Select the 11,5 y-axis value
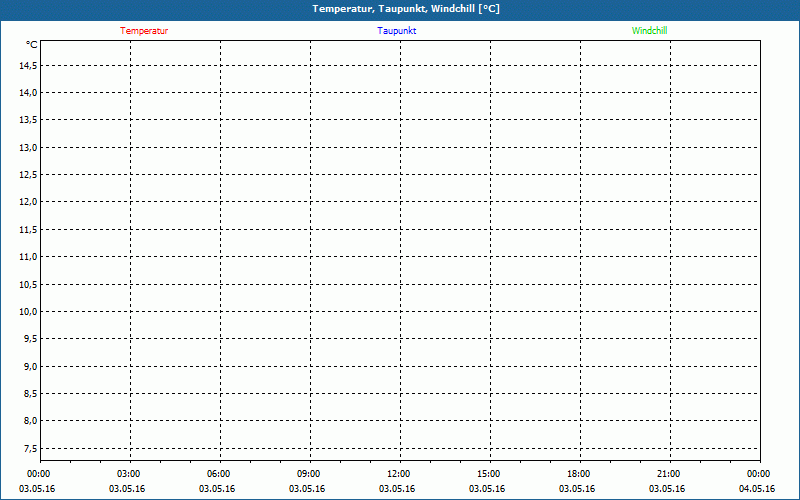 coord(28,230)
